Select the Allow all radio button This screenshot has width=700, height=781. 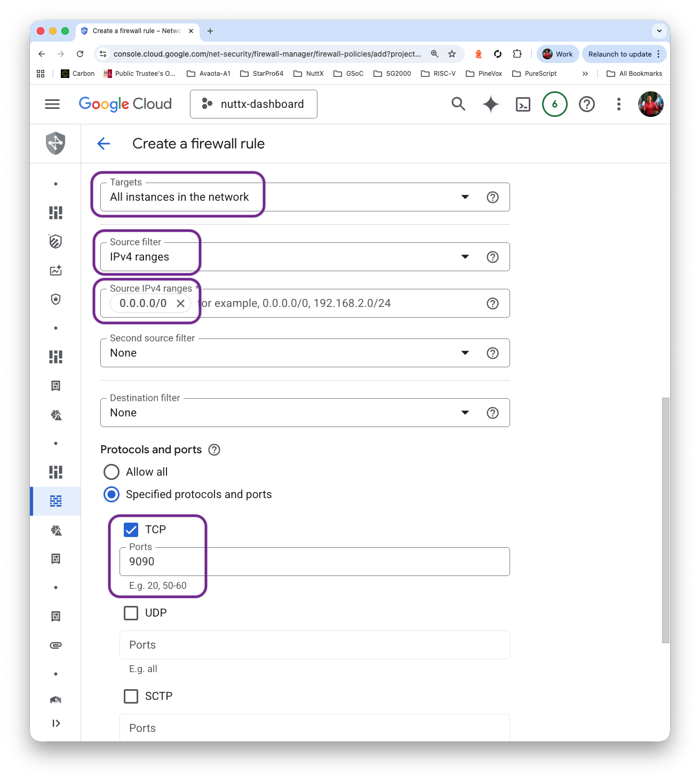click(x=111, y=472)
